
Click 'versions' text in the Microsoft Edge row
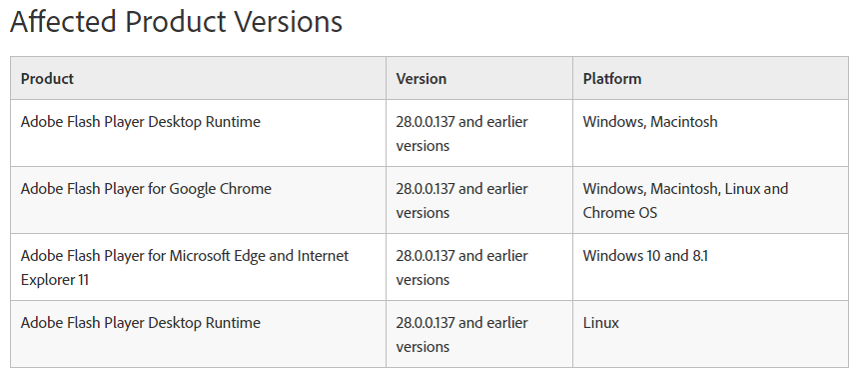(x=423, y=280)
